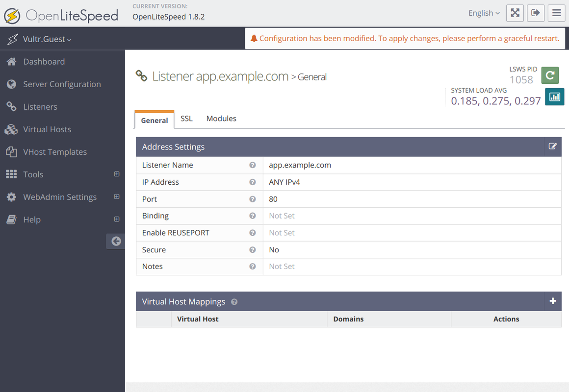Click the Actions column header
The height and width of the screenshot is (392, 569).
pos(506,319)
